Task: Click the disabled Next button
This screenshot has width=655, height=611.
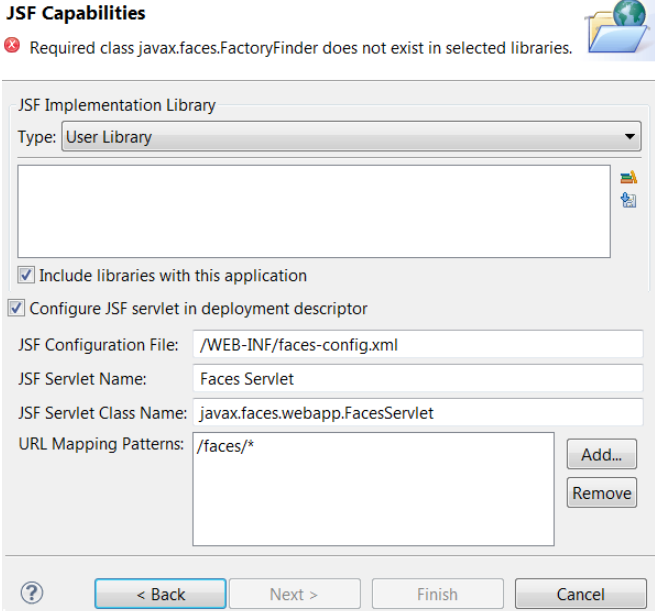Action: click(294, 594)
